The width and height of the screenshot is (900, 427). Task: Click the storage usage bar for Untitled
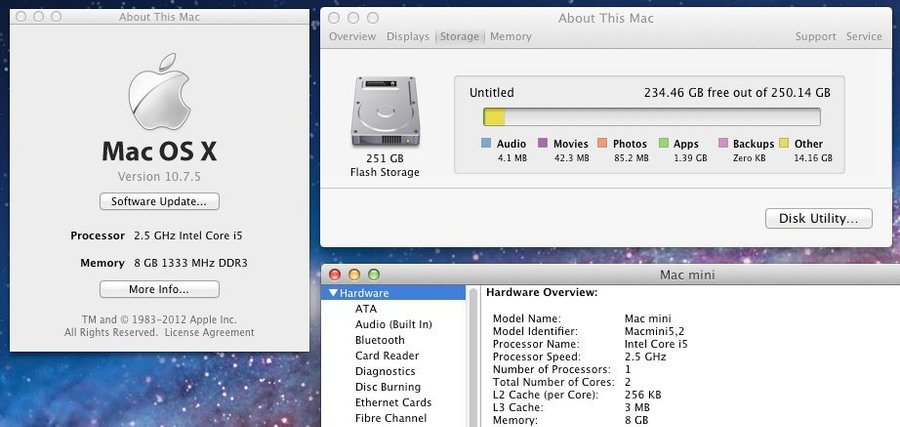point(651,117)
